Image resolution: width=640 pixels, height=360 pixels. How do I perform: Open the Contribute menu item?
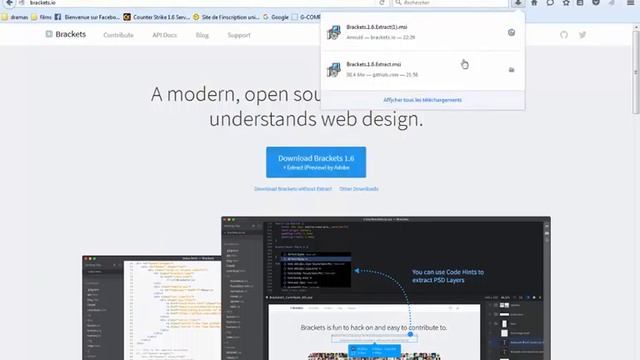(x=118, y=35)
